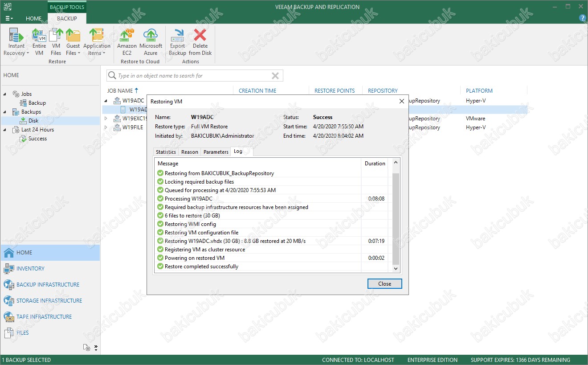
Task: Open Guest Files restore menu
Action: click(x=73, y=42)
